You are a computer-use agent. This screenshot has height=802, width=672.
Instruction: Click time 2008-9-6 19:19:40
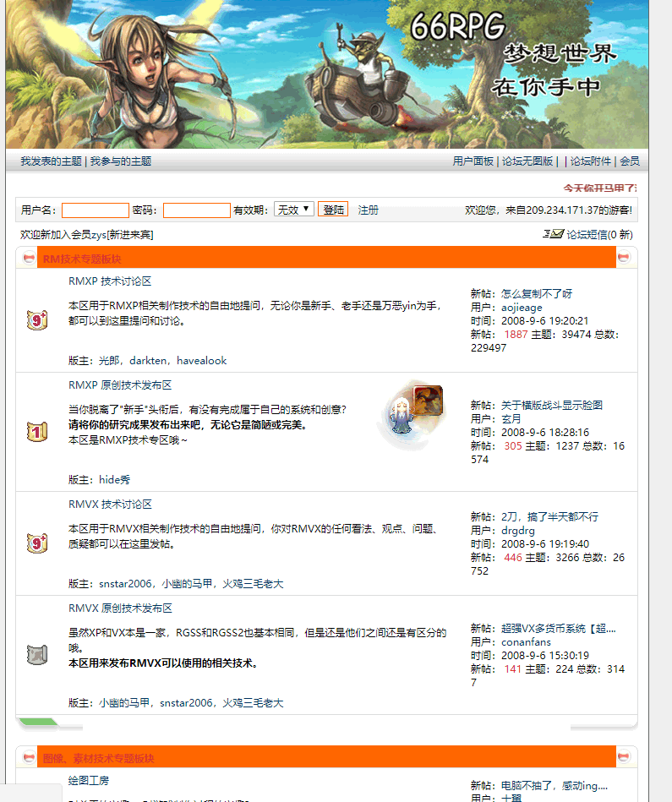coord(545,543)
